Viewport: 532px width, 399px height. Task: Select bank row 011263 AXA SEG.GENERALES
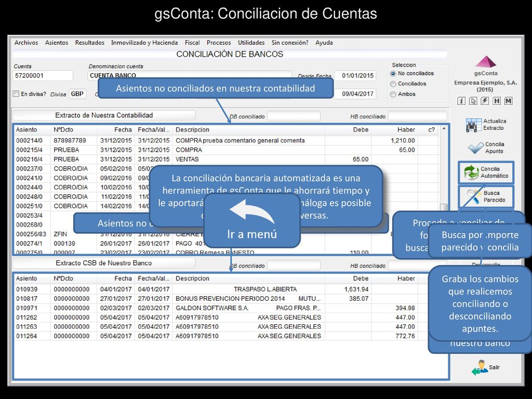coord(226,327)
